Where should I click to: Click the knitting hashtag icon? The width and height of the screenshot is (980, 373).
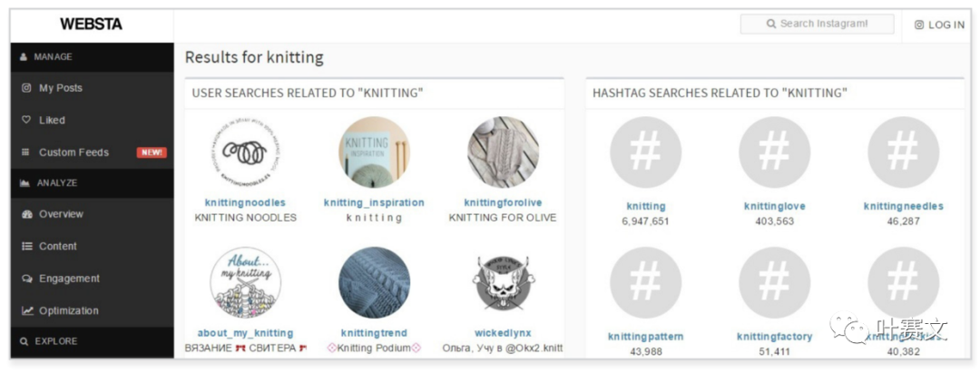coord(645,152)
